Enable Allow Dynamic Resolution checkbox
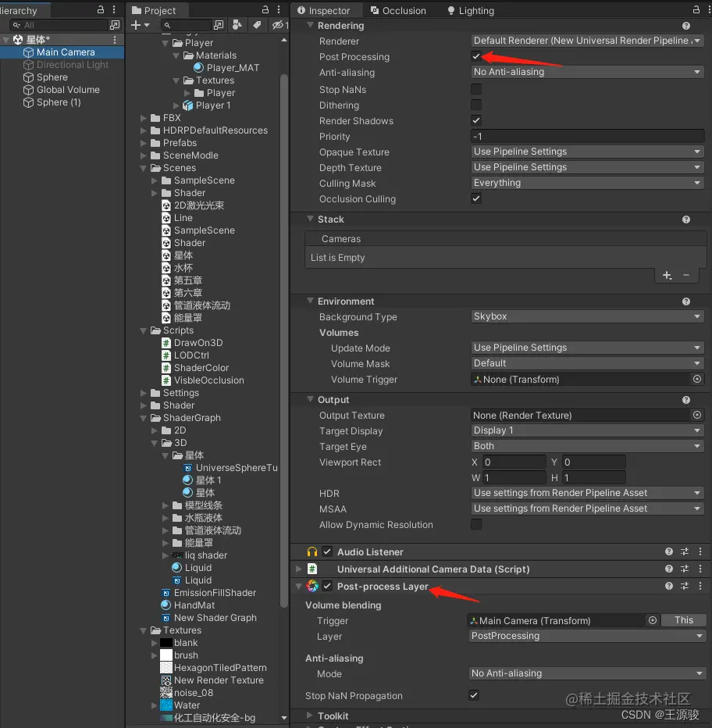This screenshot has height=728, width=712. click(x=476, y=524)
